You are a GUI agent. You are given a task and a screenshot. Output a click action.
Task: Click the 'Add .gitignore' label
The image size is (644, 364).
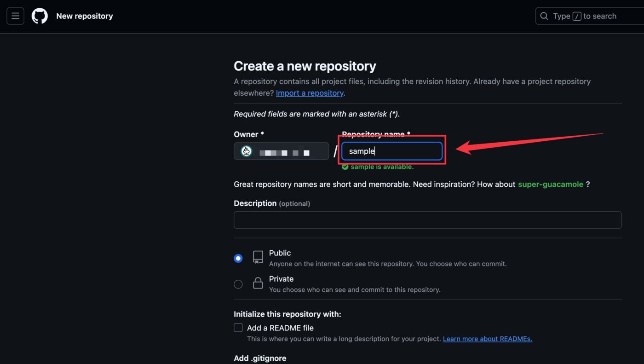[260, 358]
